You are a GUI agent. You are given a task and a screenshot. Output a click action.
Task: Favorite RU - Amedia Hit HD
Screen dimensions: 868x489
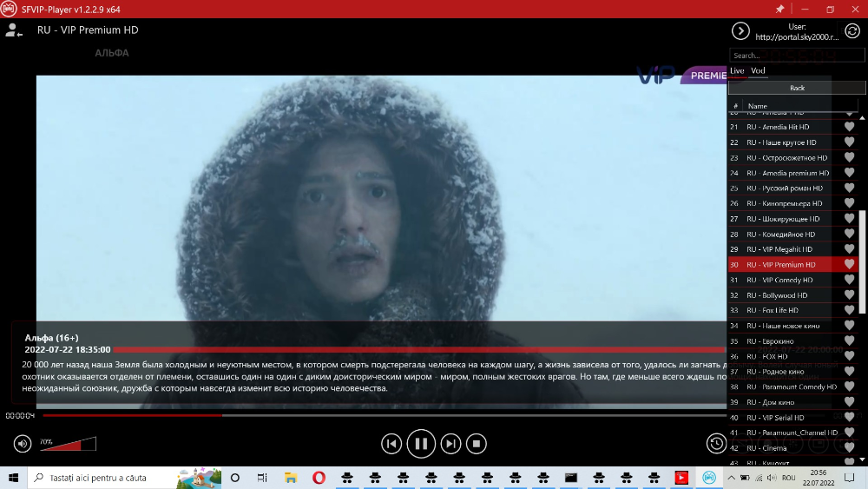point(849,127)
